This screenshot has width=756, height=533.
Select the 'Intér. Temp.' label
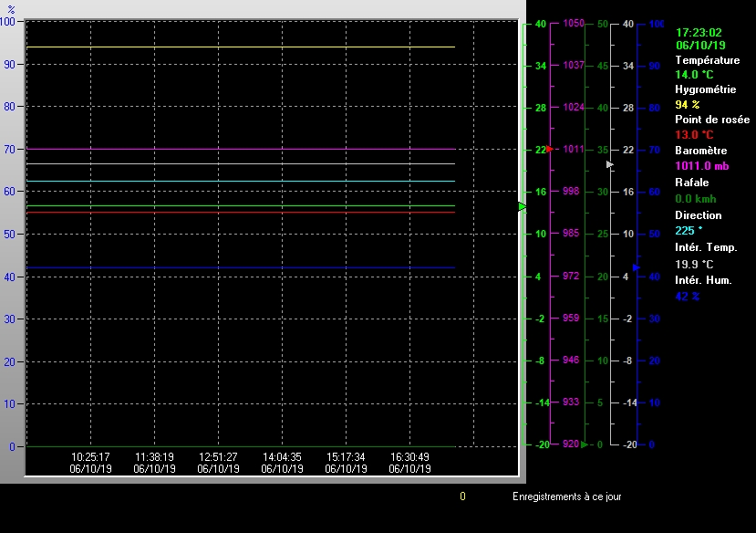pos(706,247)
